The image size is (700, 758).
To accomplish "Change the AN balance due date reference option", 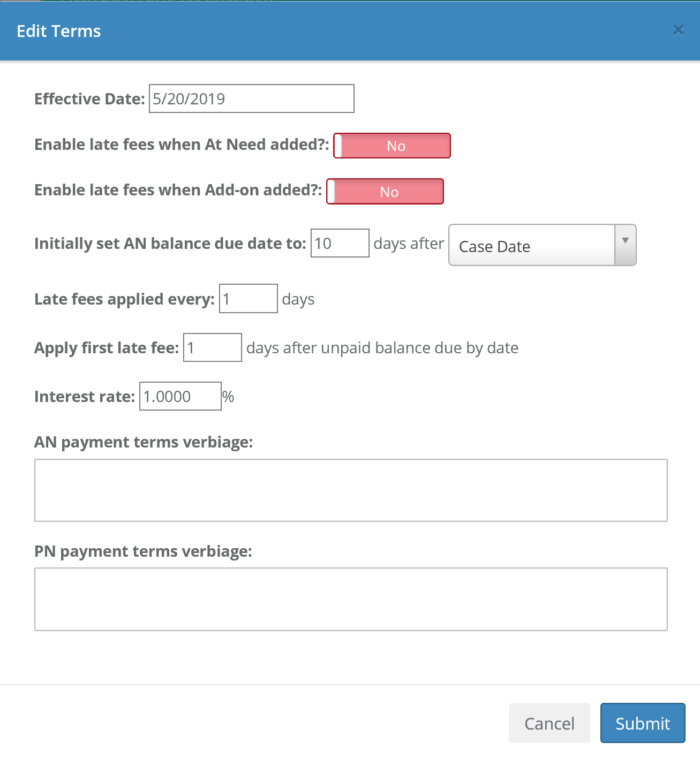I will 541,245.
